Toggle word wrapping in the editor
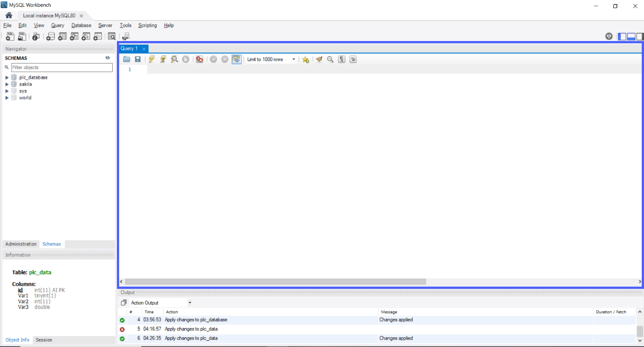This screenshot has width=644, height=347. pos(353,59)
